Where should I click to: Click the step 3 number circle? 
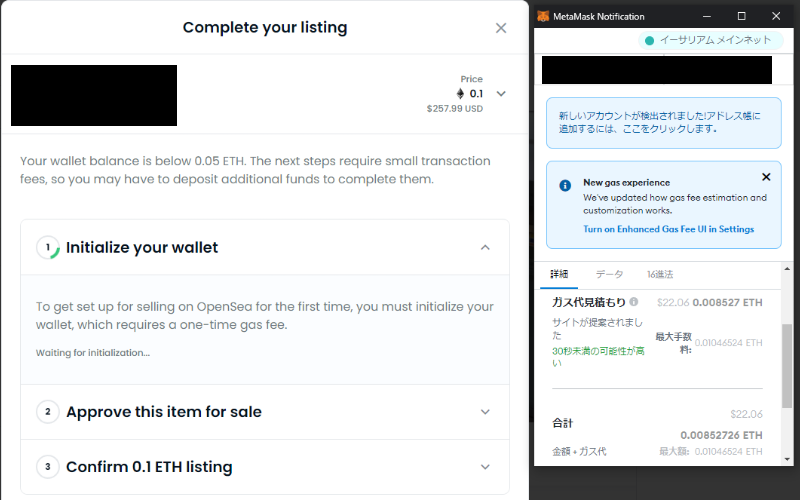48,467
